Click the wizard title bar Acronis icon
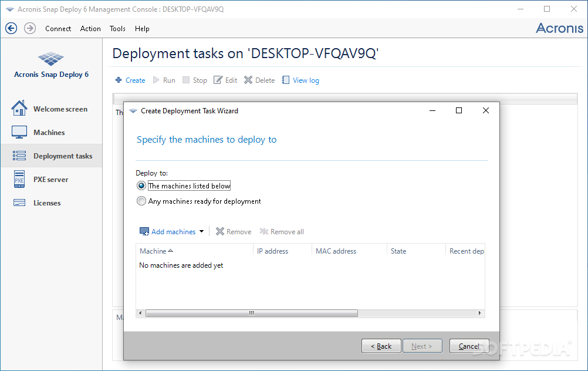The width and height of the screenshot is (588, 371). point(133,111)
